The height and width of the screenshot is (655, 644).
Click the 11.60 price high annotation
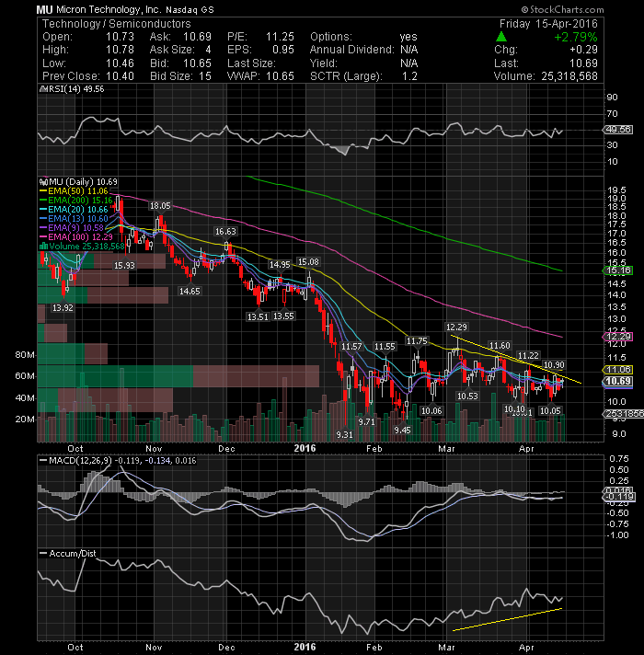click(x=500, y=346)
